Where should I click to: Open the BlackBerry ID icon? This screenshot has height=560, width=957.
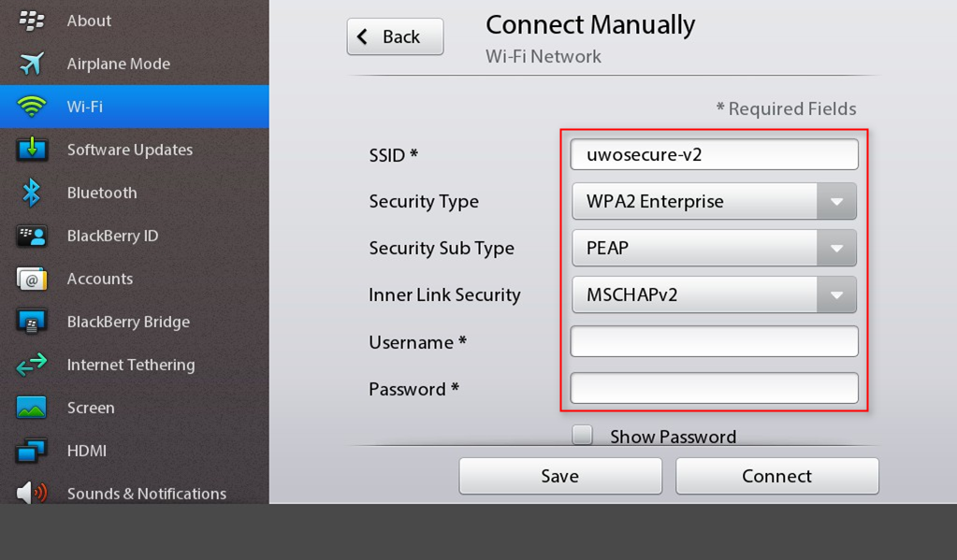click(32, 236)
